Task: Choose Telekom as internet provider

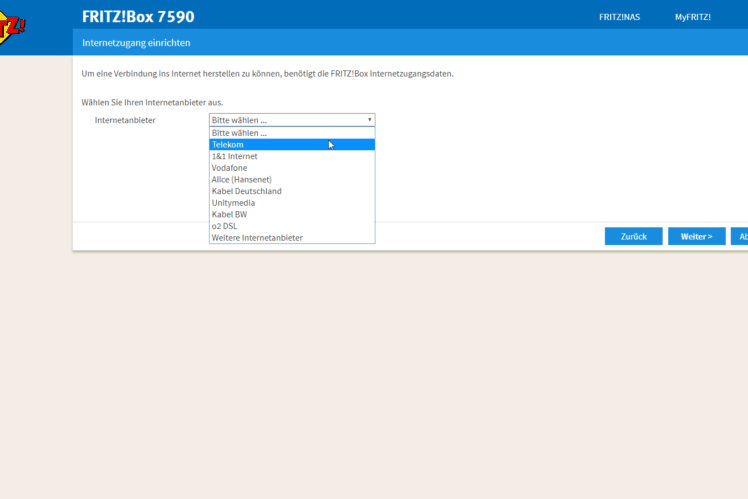Action: coord(292,145)
